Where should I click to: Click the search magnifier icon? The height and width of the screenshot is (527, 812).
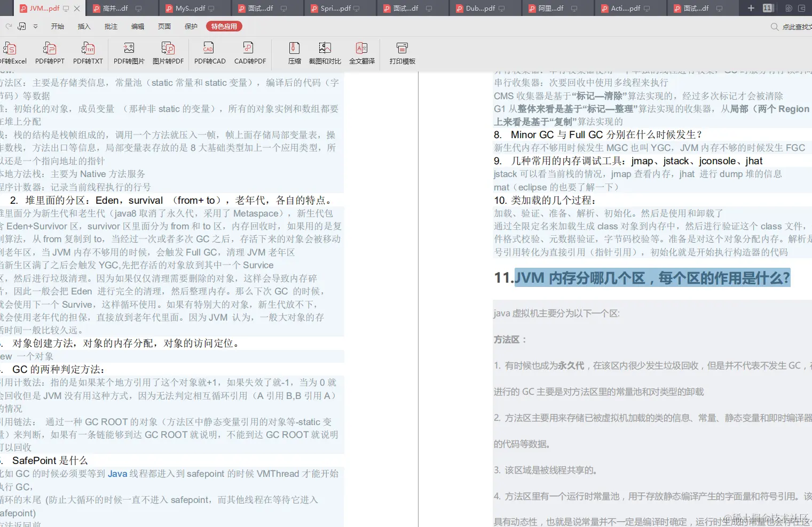pos(774,26)
